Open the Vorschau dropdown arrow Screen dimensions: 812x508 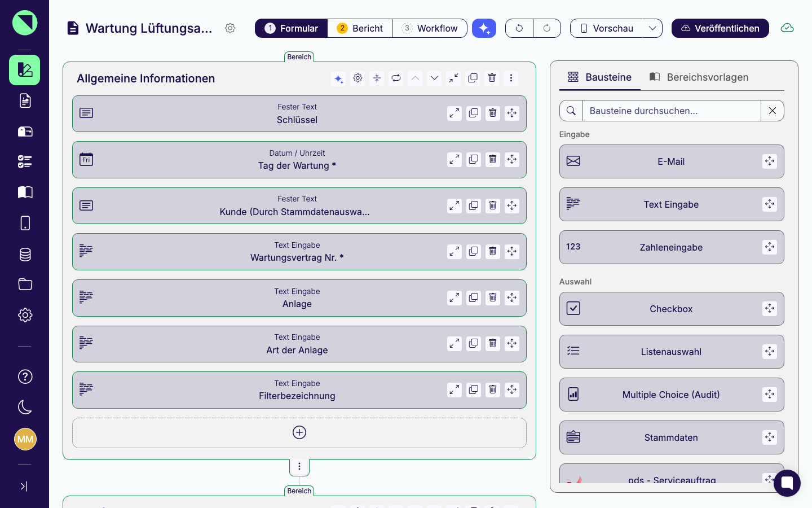coord(652,28)
